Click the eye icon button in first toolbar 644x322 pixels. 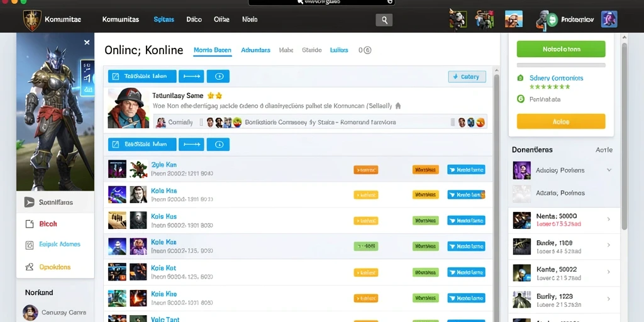click(218, 76)
